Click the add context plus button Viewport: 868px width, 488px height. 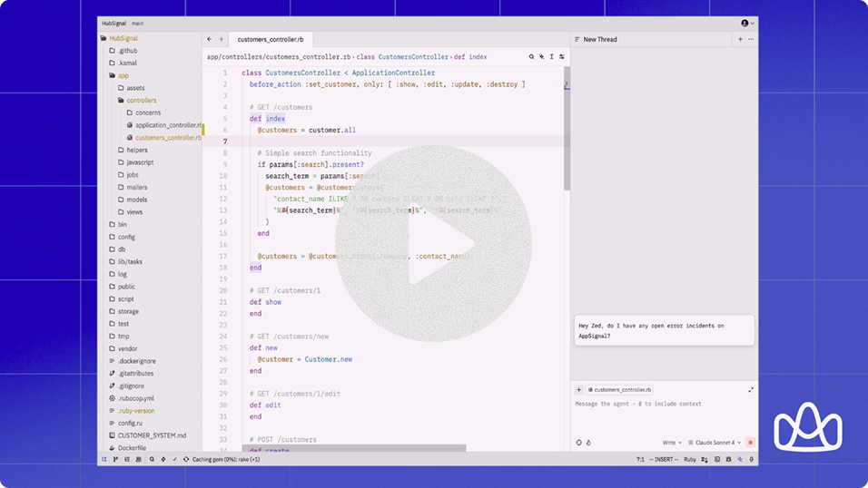coord(579,390)
